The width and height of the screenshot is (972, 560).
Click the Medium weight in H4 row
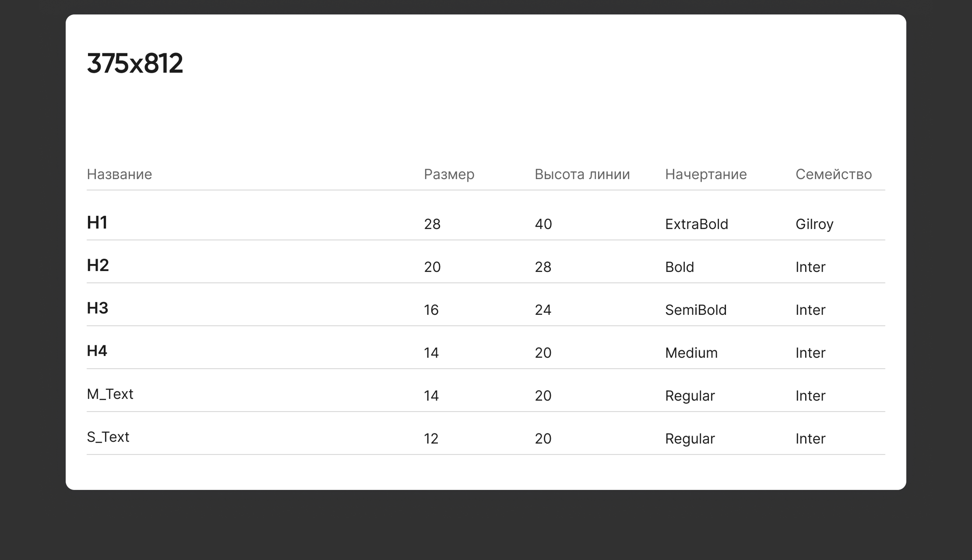(691, 353)
